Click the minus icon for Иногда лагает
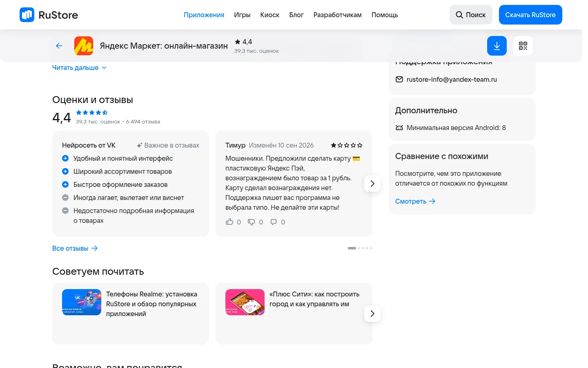588x368 pixels. pos(65,197)
